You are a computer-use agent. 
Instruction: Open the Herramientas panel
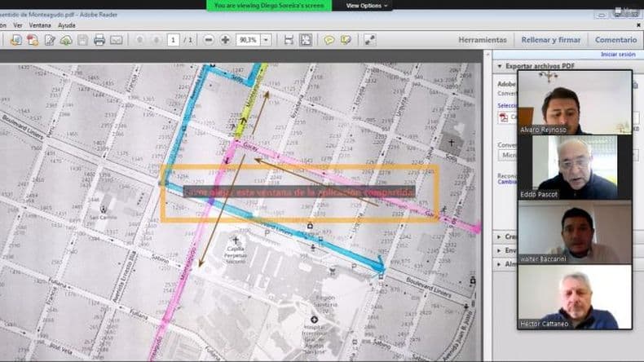(482, 40)
